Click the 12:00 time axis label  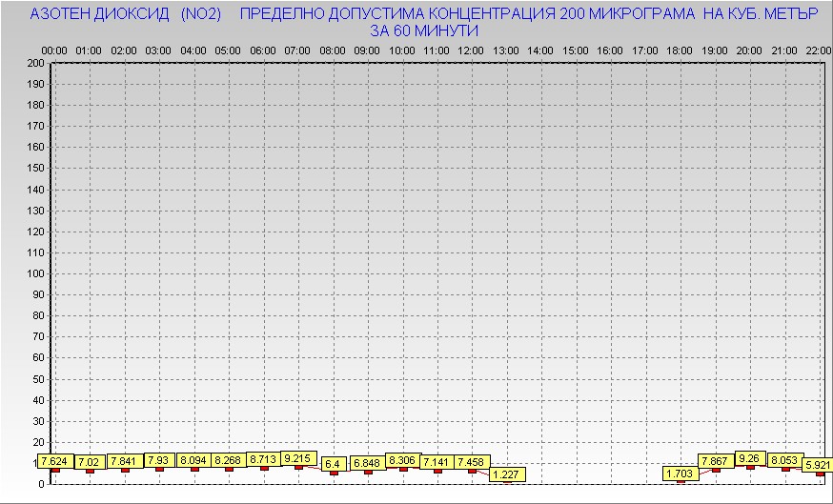471,50
